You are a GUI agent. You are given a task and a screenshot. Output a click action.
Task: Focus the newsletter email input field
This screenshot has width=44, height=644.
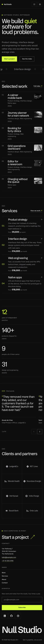[x=22, y=599]
